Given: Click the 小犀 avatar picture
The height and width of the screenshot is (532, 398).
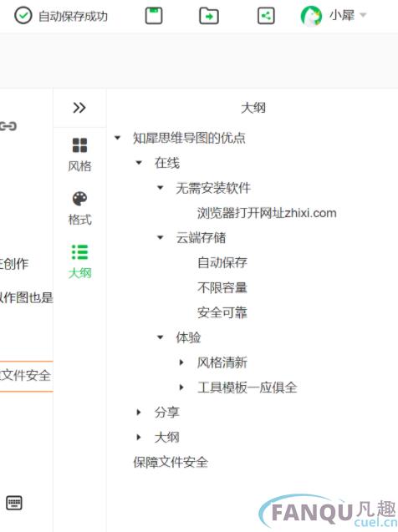Looking at the screenshot, I should 311,16.
